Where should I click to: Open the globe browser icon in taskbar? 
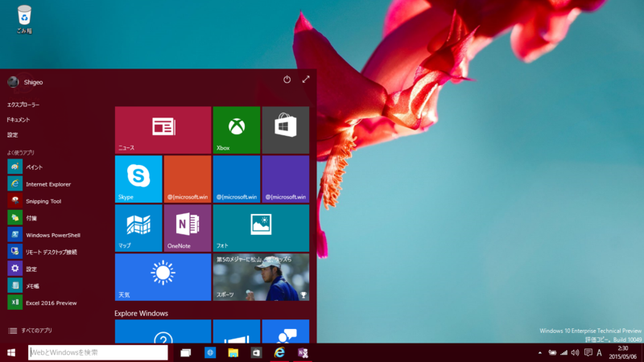pyautogui.click(x=210, y=352)
